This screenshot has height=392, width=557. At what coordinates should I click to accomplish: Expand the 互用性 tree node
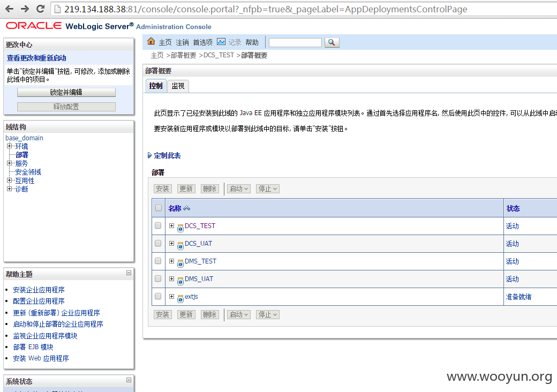click(x=9, y=180)
